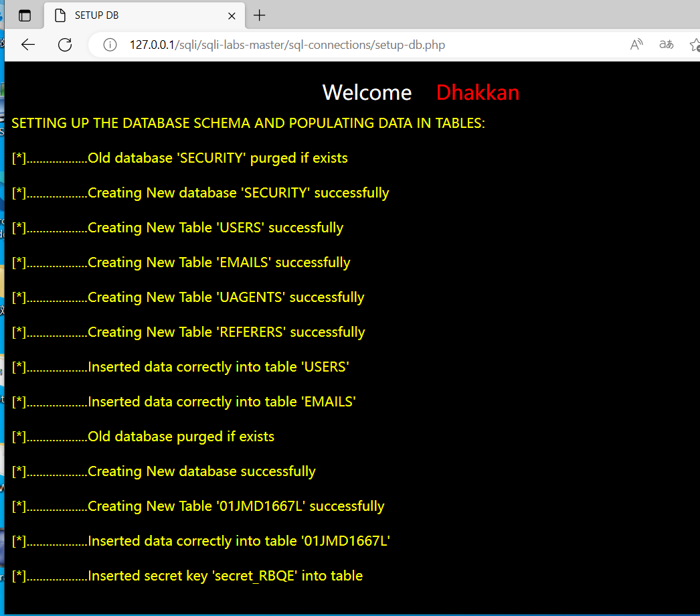Open a new browser tab

tap(261, 15)
